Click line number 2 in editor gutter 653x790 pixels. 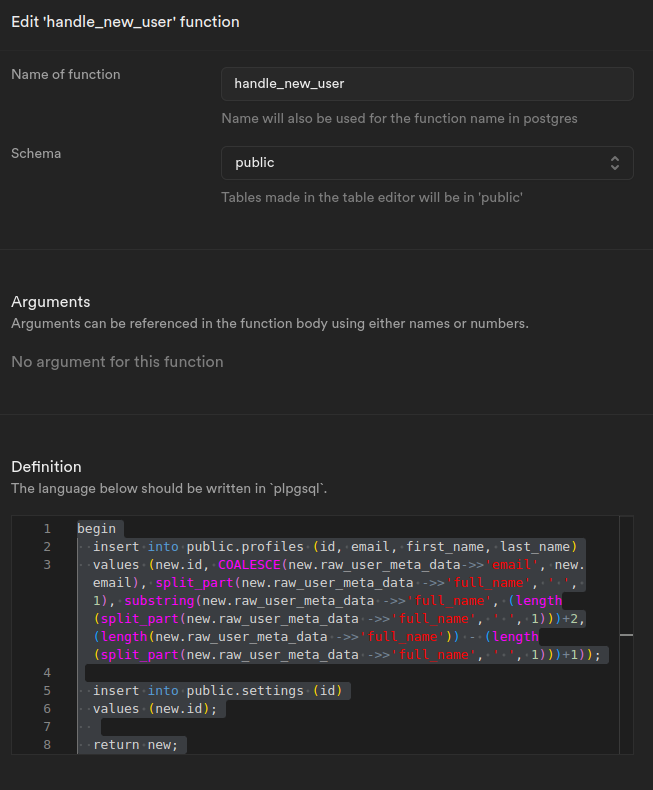47,546
